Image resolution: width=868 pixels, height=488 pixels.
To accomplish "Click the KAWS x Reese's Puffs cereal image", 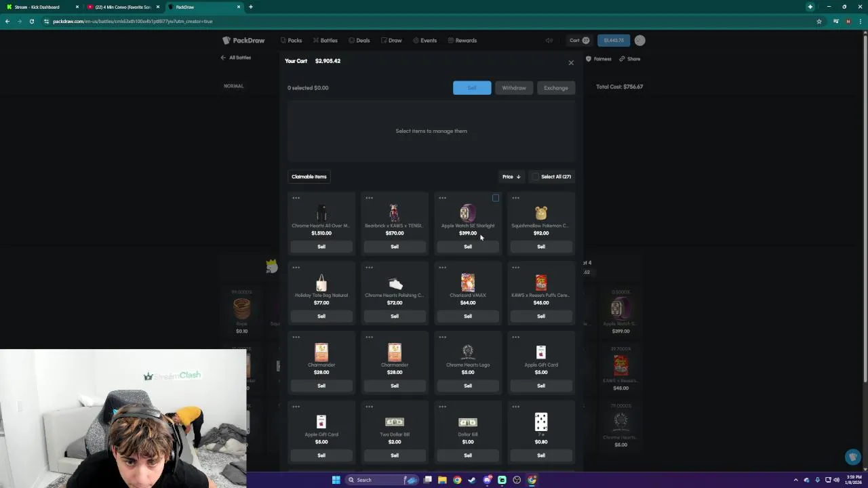I will tap(541, 283).
